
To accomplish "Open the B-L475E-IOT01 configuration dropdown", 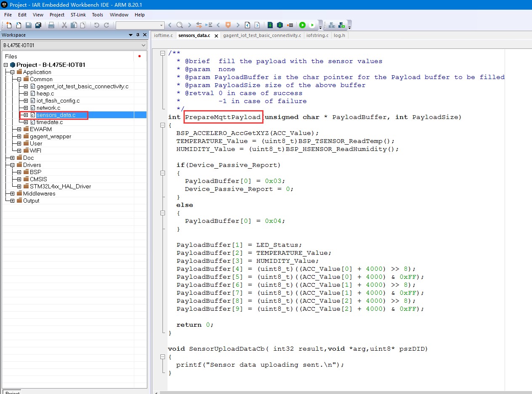I will (144, 45).
